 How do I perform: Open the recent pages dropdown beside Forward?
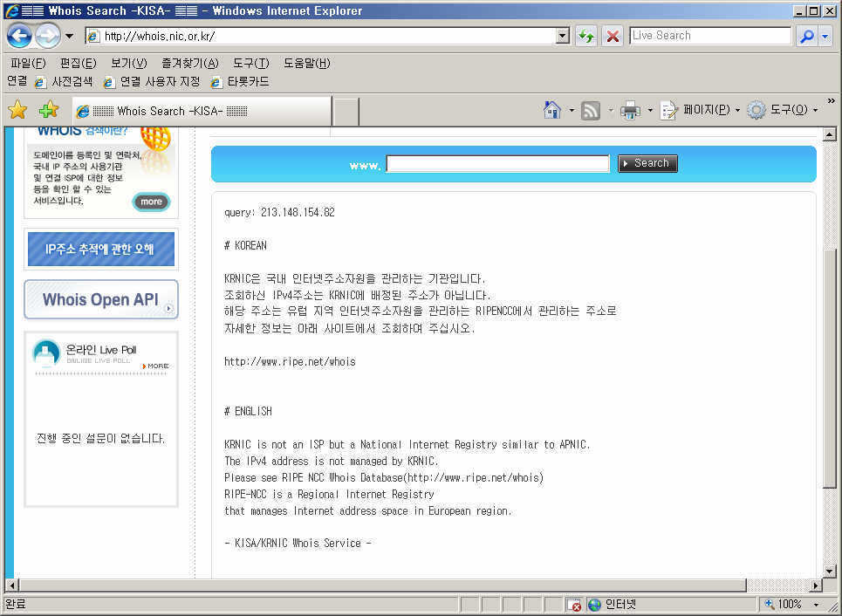pyautogui.click(x=69, y=37)
